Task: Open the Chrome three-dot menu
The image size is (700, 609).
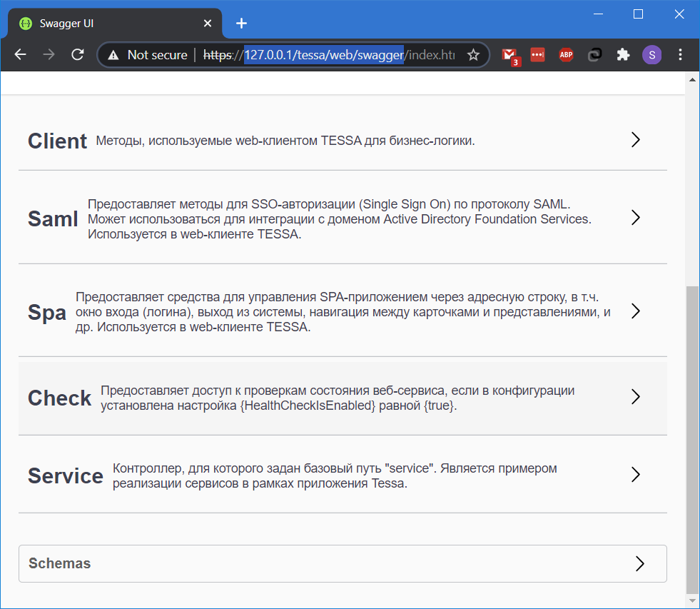Action: coord(680,54)
